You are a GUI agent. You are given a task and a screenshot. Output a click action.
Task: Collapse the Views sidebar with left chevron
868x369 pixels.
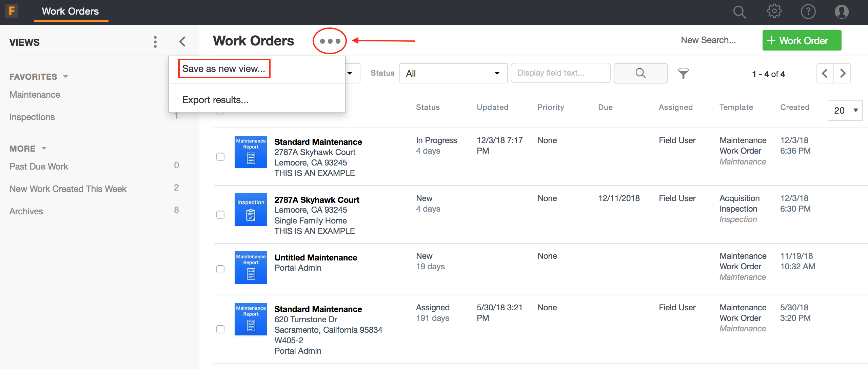182,42
